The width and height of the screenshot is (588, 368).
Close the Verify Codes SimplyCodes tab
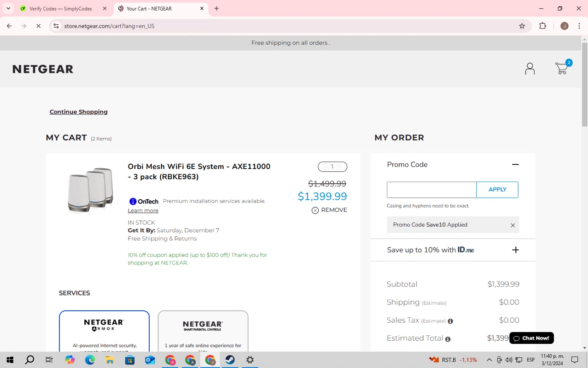(x=105, y=9)
